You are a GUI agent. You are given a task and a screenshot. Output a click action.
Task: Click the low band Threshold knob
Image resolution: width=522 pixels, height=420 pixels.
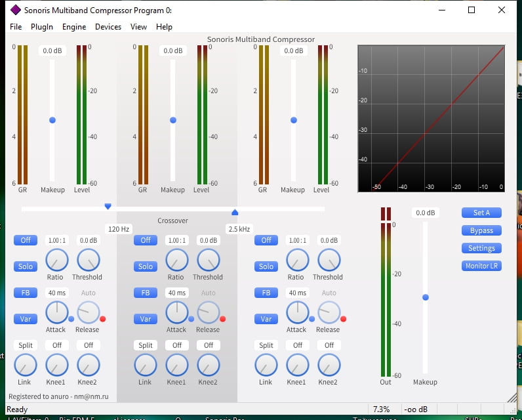pos(89,260)
